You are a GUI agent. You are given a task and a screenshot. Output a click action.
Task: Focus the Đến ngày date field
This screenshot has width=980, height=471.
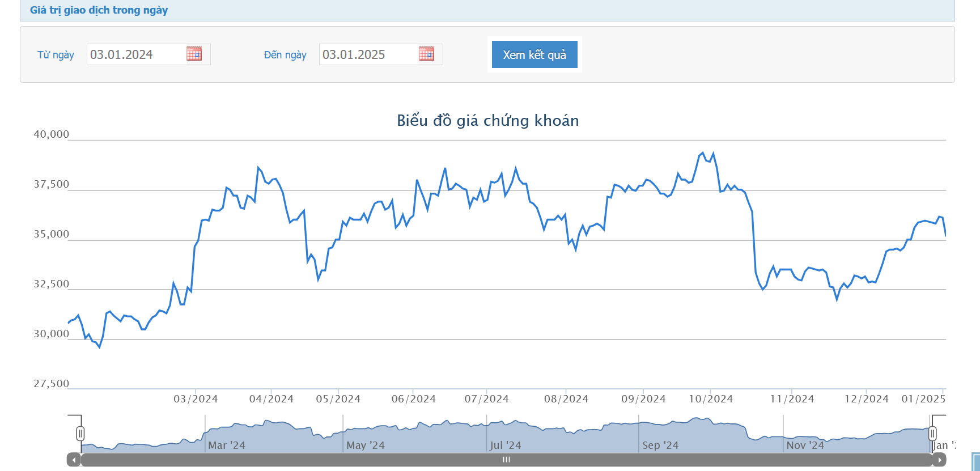tap(367, 54)
